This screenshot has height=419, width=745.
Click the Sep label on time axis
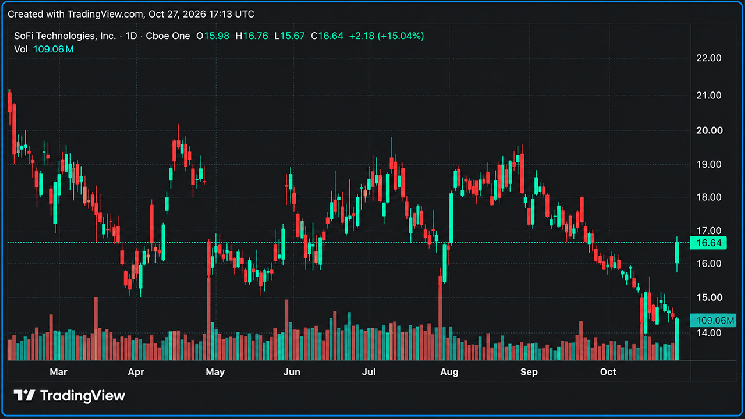529,372
